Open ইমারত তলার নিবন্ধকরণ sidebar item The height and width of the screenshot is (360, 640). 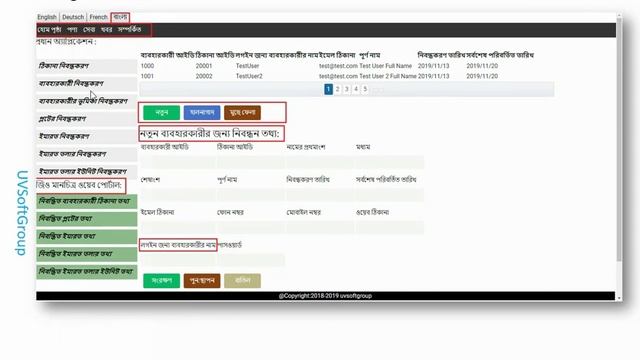click(x=87, y=154)
